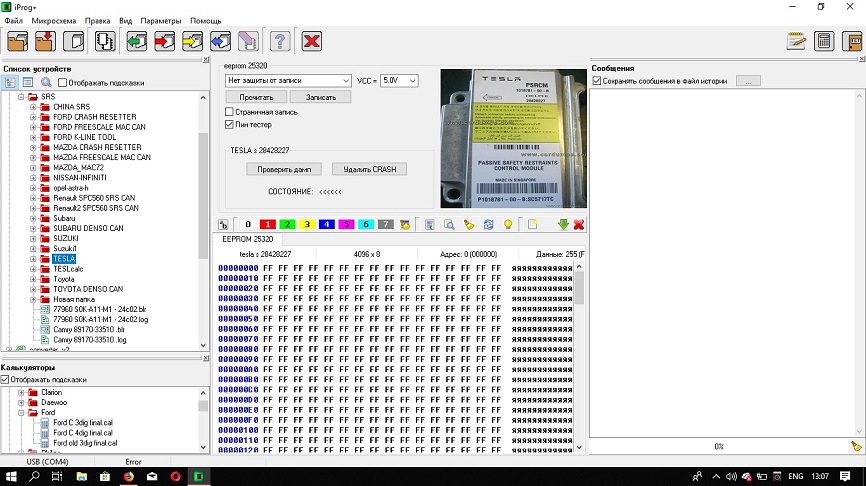Click the hex editor broom clean icon

coord(469,224)
